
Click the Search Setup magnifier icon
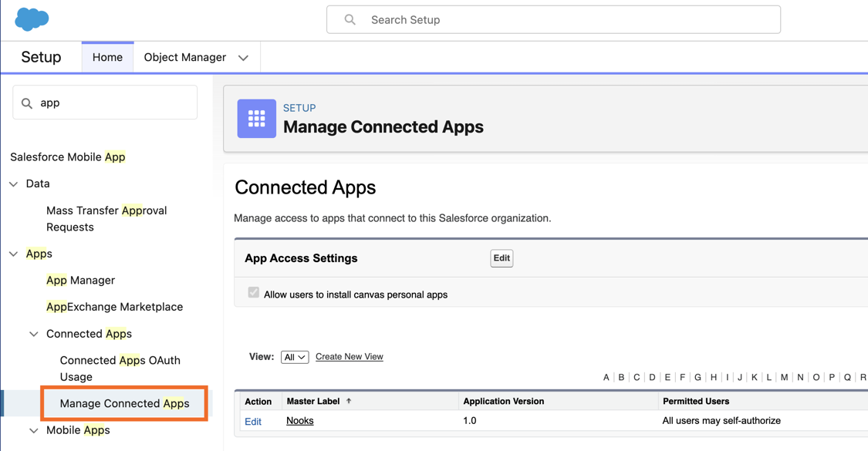coord(350,20)
